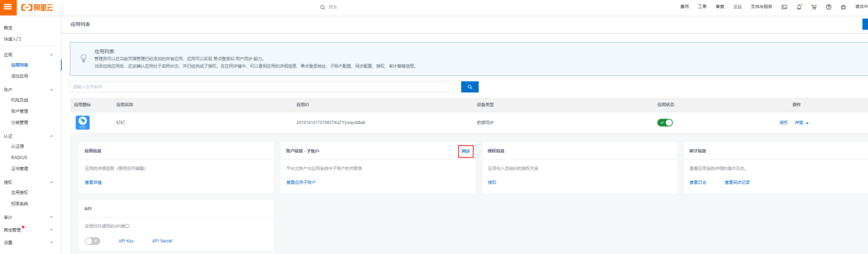Open 企业 in the top bar
The image size is (868, 254).
coord(738,7)
